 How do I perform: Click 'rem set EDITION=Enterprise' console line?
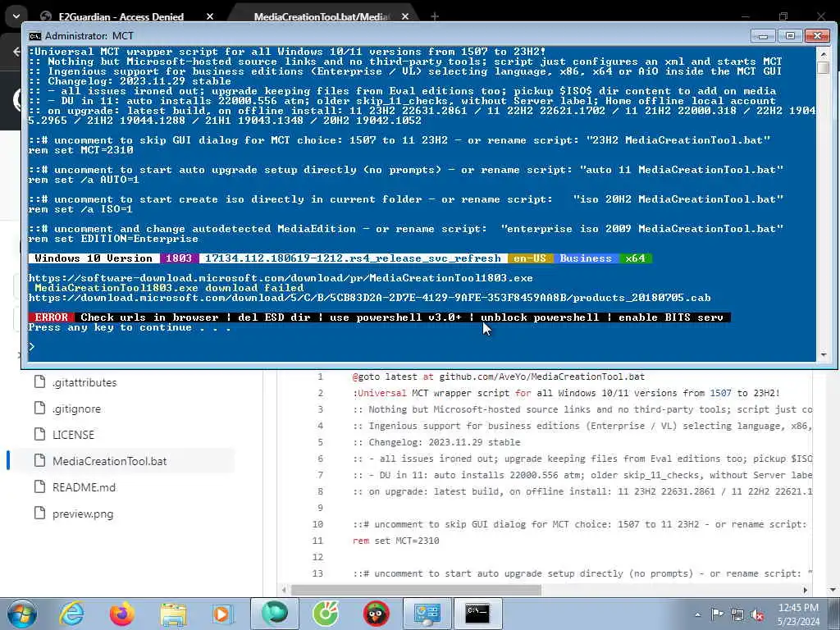coord(113,239)
